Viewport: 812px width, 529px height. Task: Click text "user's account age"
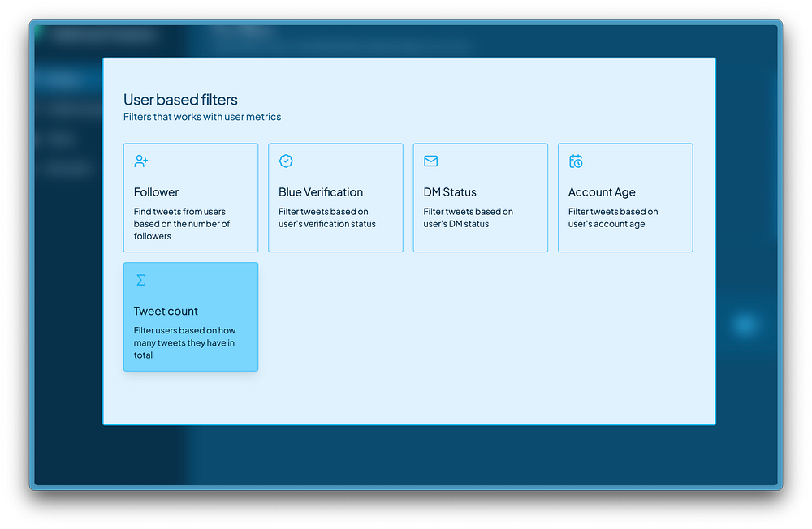[607, 224]
